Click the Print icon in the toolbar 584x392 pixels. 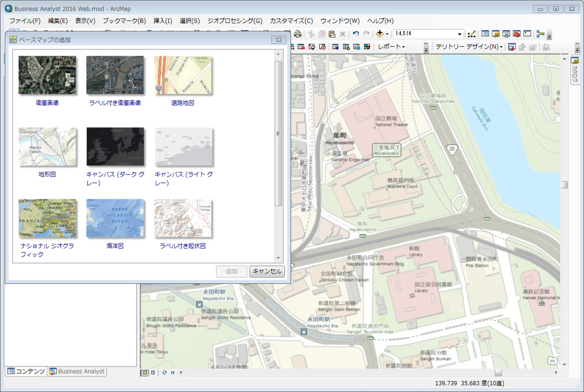[x=298, y=34]
